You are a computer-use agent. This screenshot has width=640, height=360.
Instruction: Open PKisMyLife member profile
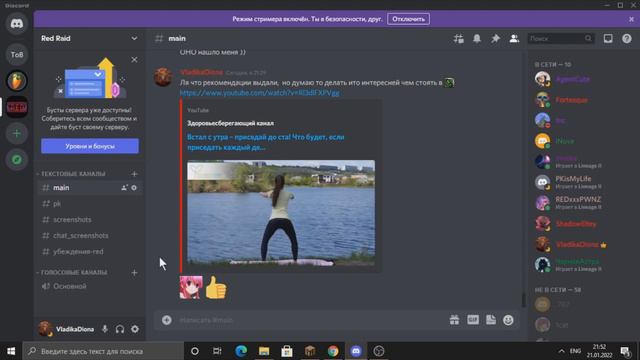582,182
